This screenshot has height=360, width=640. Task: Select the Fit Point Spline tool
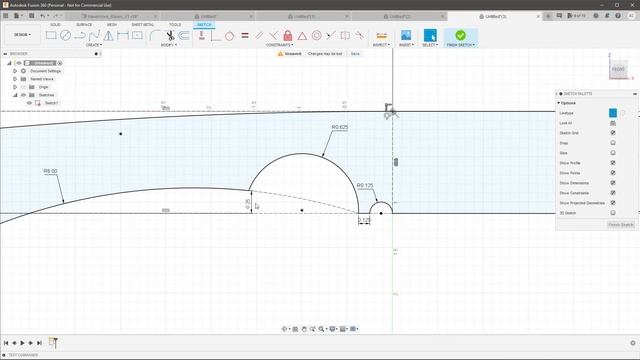(94, 36)
